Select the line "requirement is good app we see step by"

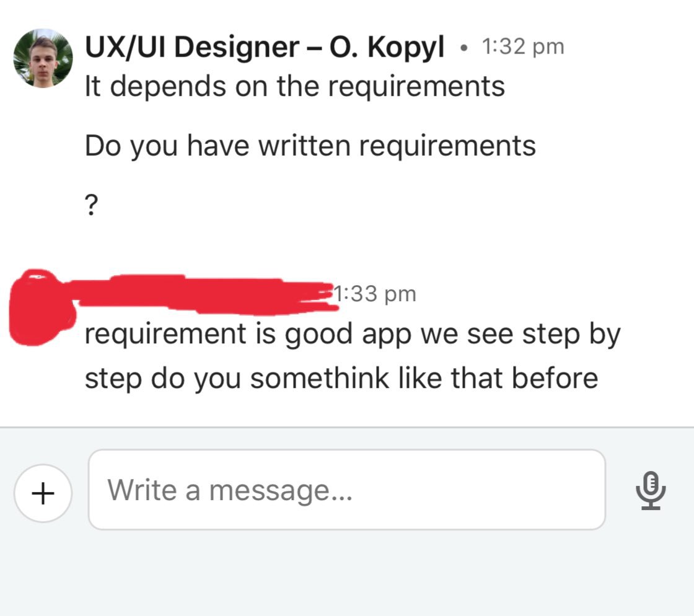click(x=352, y=335)
